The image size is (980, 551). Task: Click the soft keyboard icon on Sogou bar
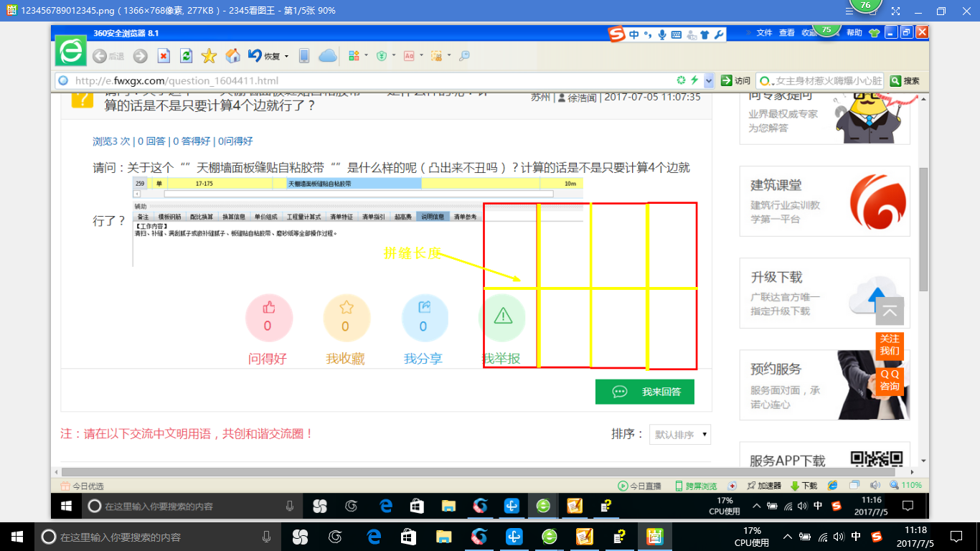point(677,34)
